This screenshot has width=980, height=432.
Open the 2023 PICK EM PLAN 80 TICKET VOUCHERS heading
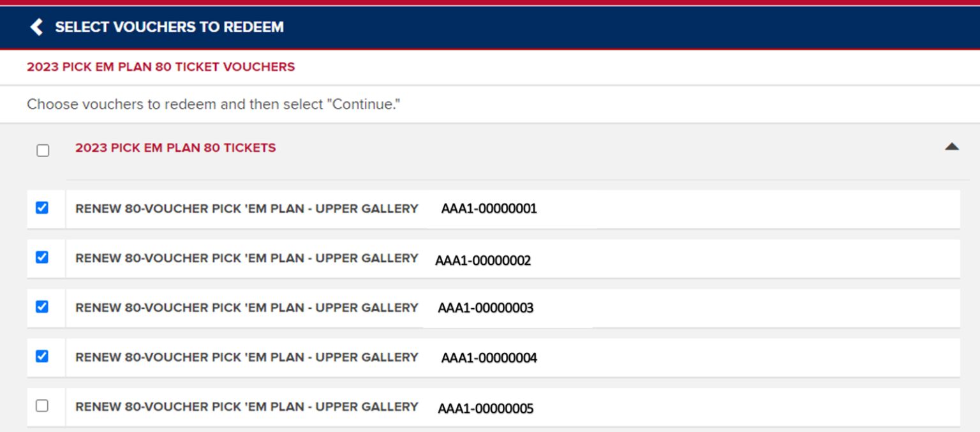click(x=160, y=67)
